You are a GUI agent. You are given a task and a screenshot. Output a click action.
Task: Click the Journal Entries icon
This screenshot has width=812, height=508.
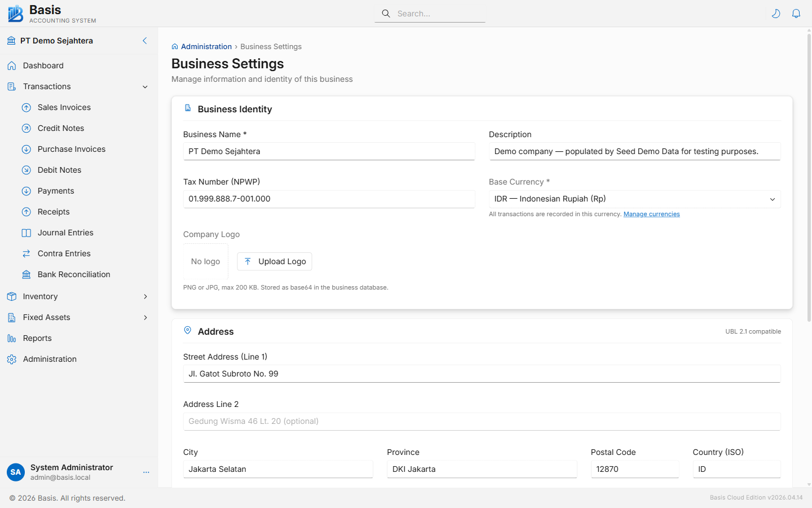(x=26, y=233)
